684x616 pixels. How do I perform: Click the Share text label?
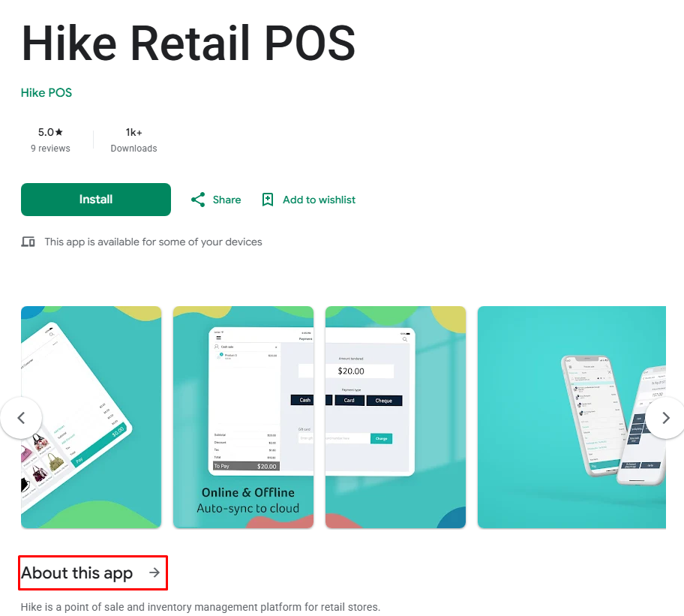[226, 200]
